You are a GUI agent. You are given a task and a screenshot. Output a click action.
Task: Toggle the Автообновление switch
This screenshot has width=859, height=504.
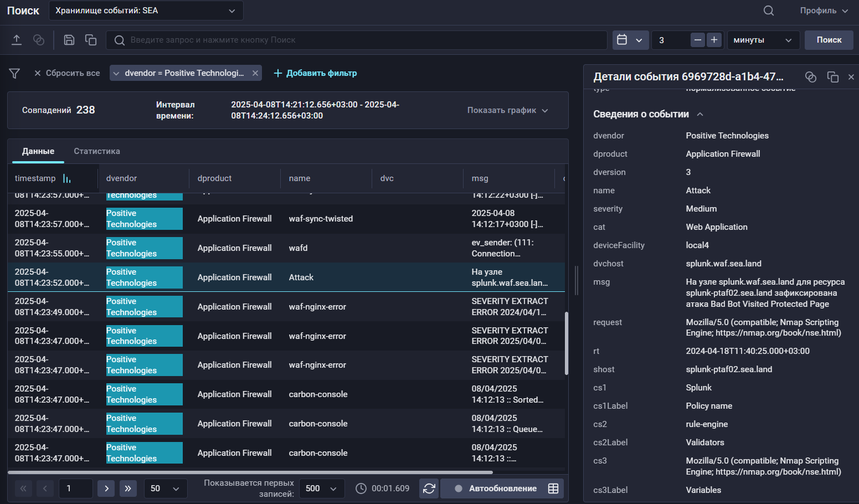pyautogui.click(x=459, y=488)
